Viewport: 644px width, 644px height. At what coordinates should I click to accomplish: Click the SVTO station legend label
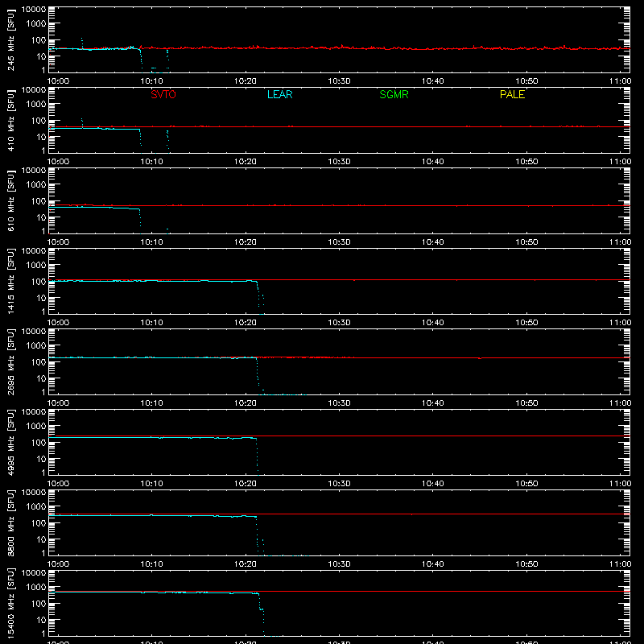pyautogui.click(x=163, y=94)
